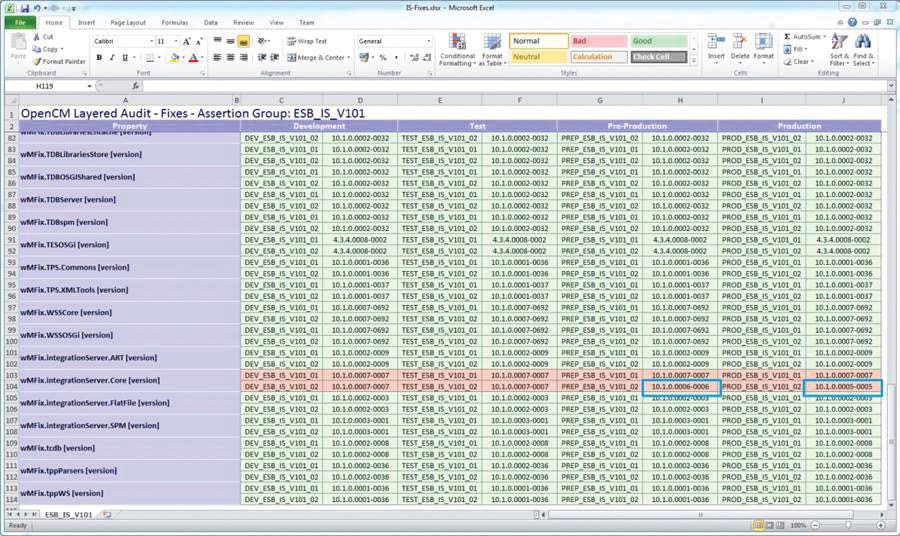Switch to Normal view in status bar
The height and width of the screenshot is (536, 900).
click(758, 525)
